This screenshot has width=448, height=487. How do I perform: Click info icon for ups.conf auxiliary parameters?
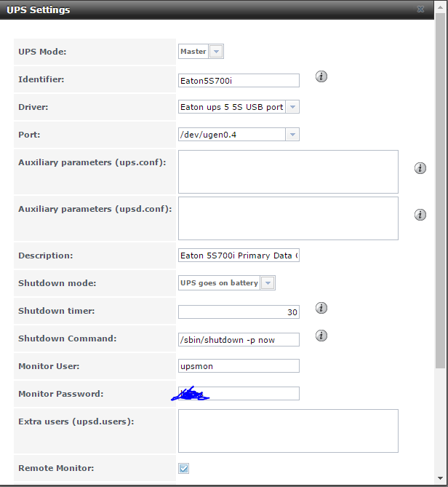(420, 168)
